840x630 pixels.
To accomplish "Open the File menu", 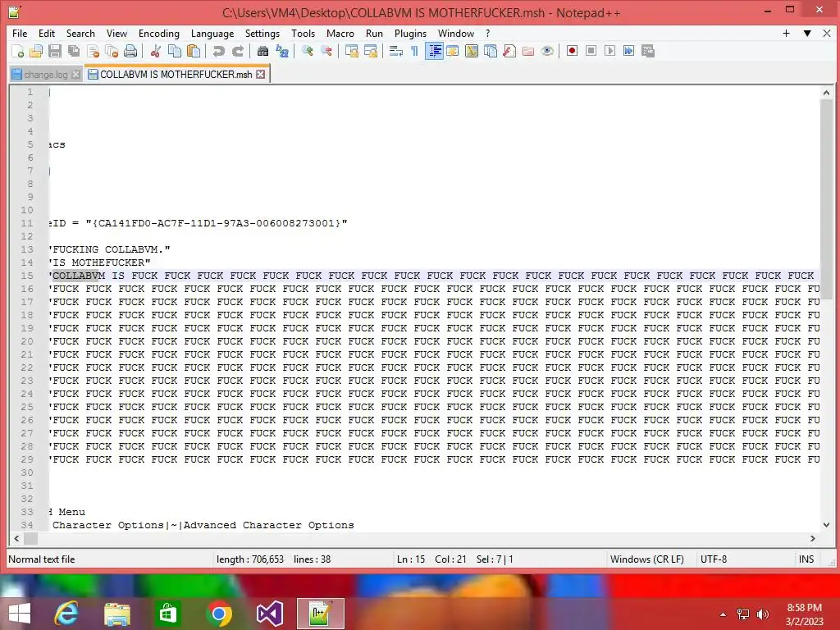I will point(20,33).
